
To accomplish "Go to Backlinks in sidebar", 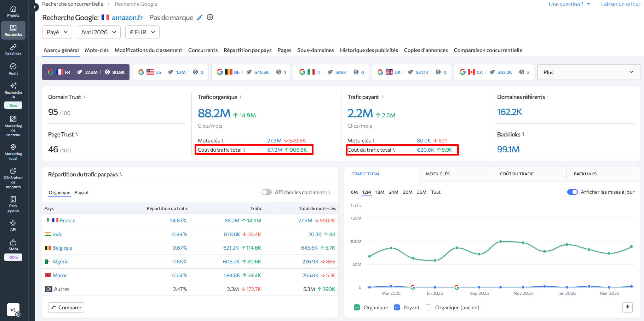I will 13,50.
